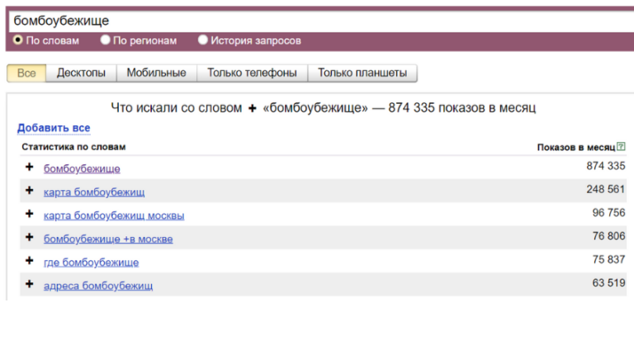This screenshot has height=364, width=634.
Task: Show «Только планшеты» statistics tab
Action: pos(362,73)
